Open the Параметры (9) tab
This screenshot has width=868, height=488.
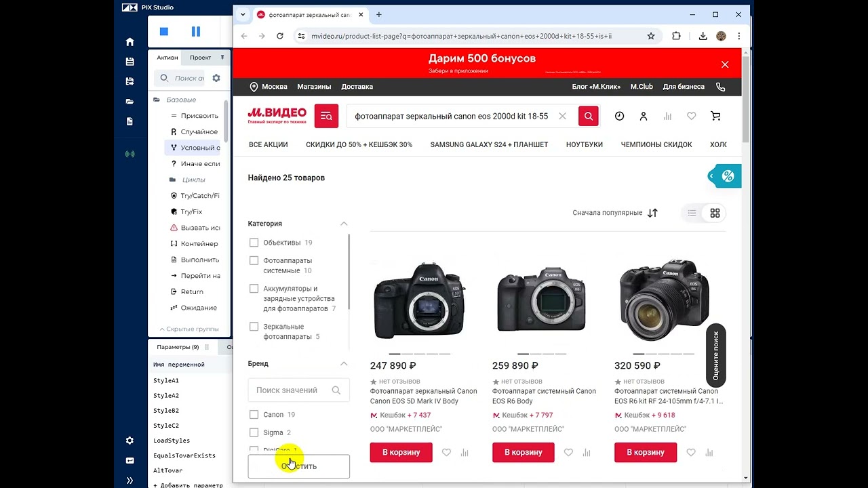(x=178, y=347)
